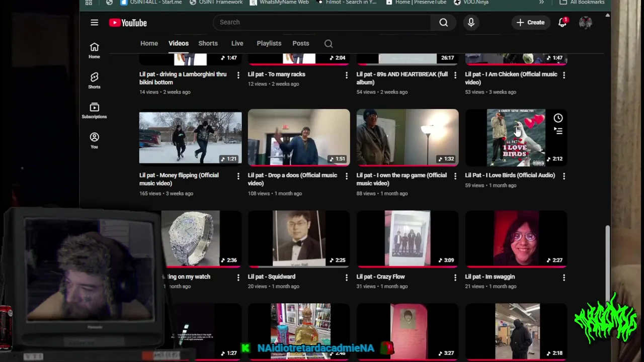This screenshot has height=362, width=644.
Task: Open options for 89s AND HEARTBREAK album
Action: coord(455,75)
